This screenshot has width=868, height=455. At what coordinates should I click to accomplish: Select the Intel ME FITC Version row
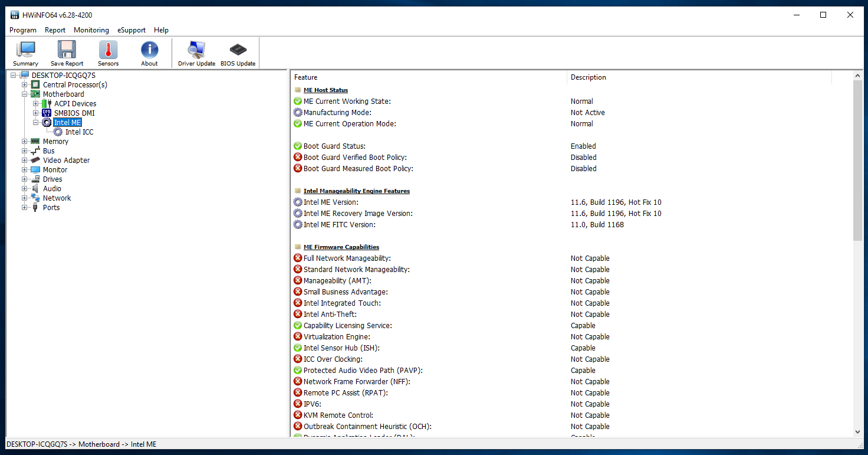pyautogui.click(x=572, y=225)
